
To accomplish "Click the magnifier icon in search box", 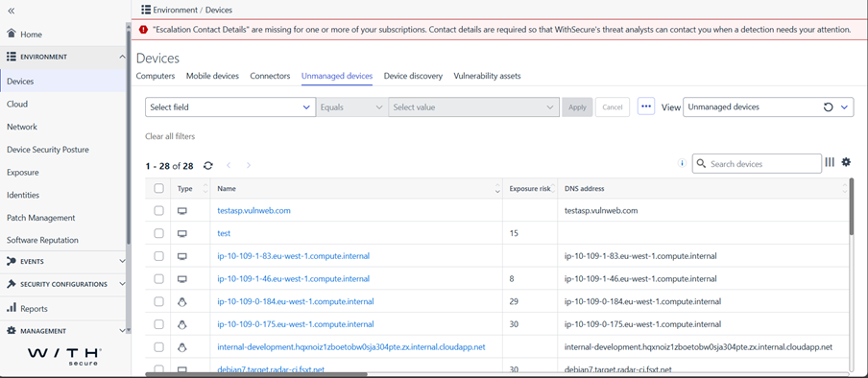I will [x=701, y=164].
